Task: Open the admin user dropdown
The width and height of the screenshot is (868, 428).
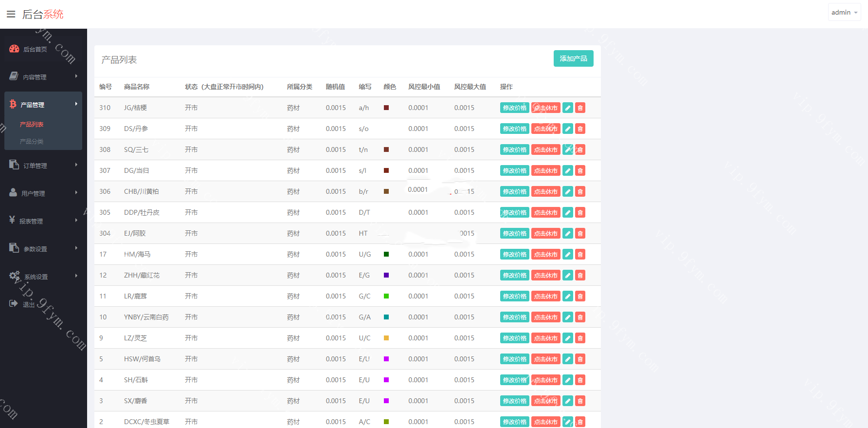Action: [x=844, y=12]
